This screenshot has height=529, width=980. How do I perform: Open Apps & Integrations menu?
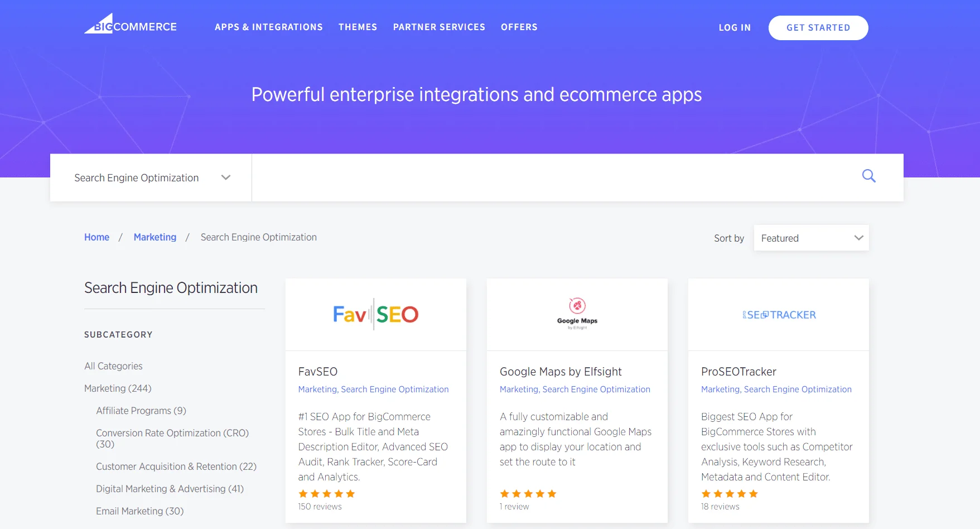[x=268, y=27]
